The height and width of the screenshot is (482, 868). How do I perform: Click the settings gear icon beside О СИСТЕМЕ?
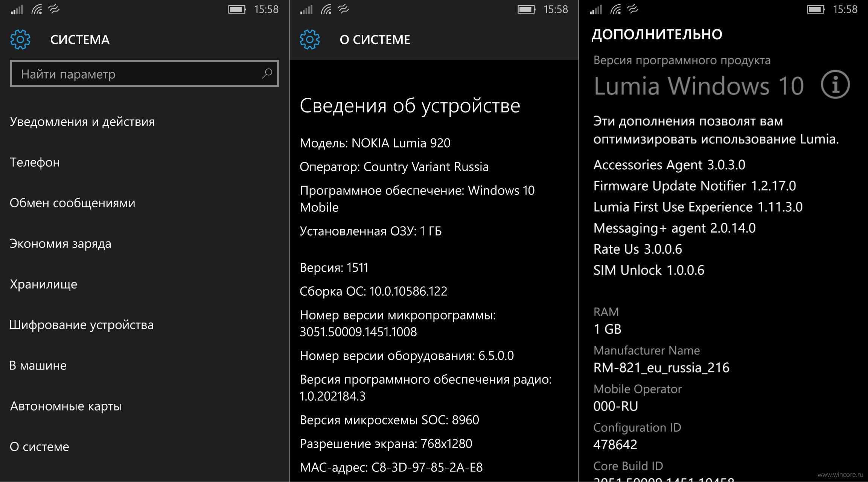[310, 39]
